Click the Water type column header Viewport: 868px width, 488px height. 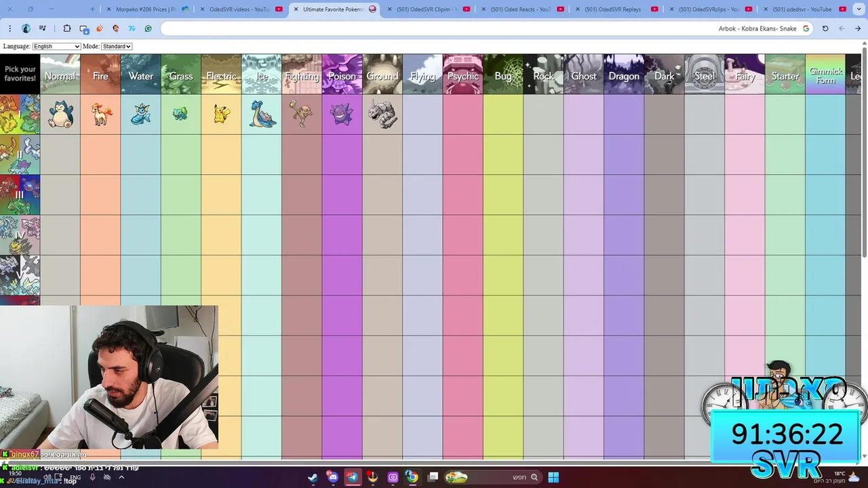coord(141,75)
